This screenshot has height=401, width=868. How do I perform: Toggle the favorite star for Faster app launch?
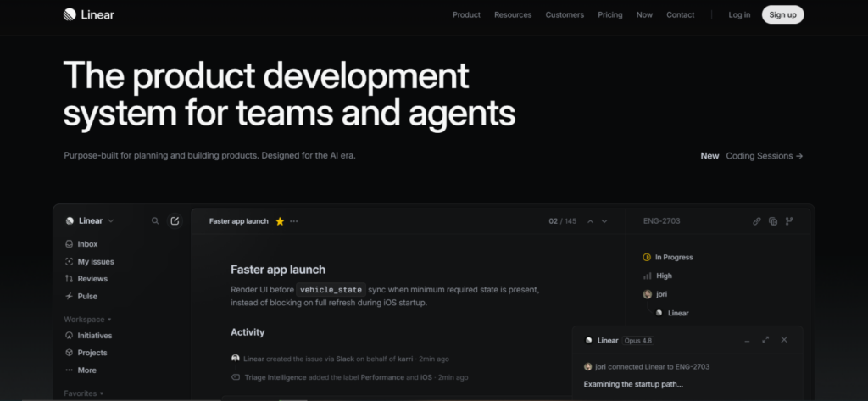280,221
